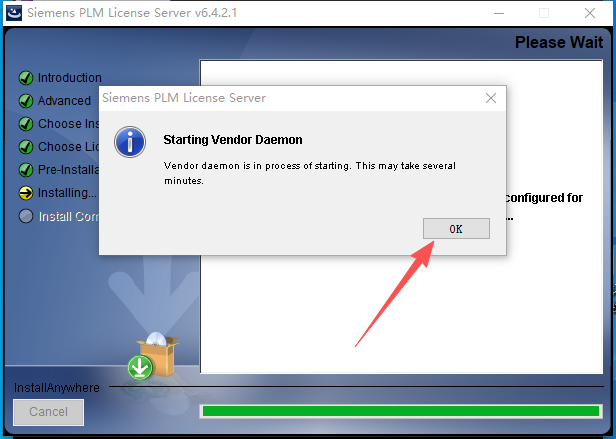Click the Introduction step green checkmark
This screenshot has height=439, width=616.
point(26,78)
